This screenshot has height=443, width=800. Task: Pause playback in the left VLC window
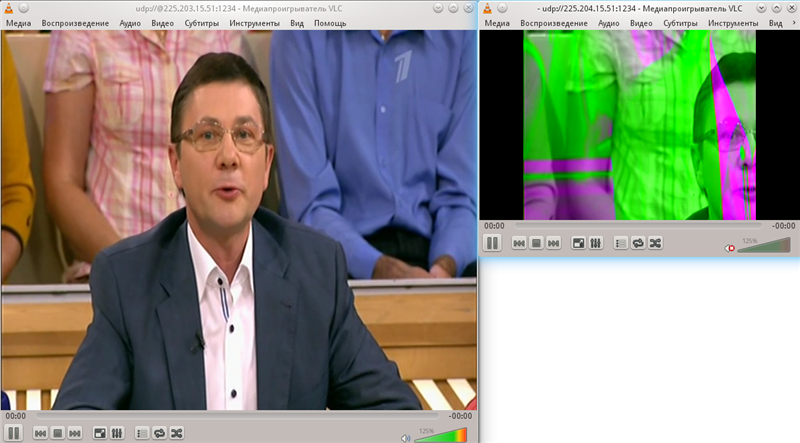pos(14,433)
